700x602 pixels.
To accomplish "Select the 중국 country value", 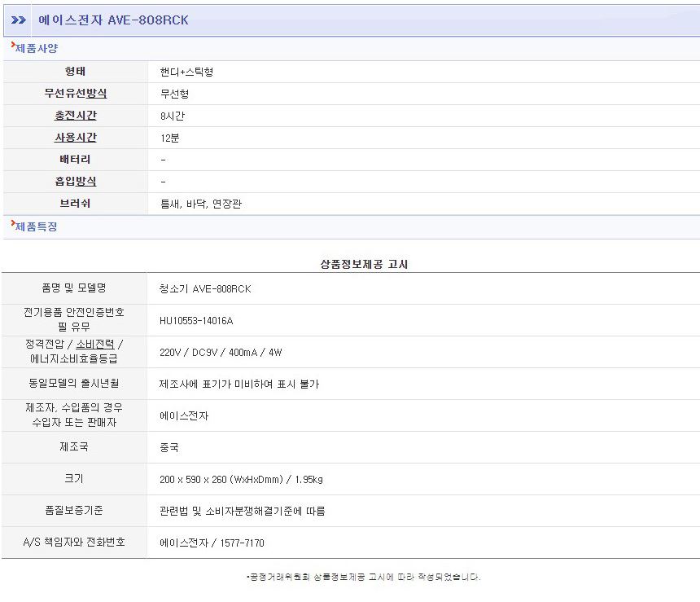I will point(169,448).
